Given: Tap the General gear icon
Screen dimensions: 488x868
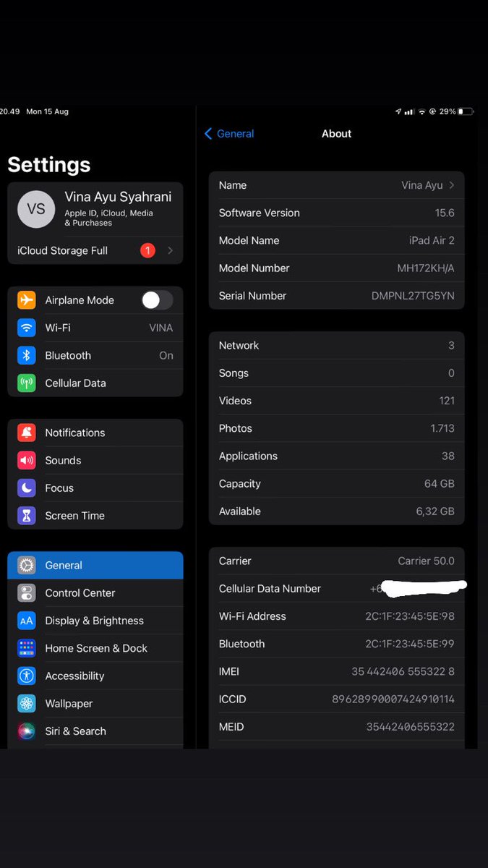Looking at the screenshot, I should pyautogui.click(x=27, y=566).
